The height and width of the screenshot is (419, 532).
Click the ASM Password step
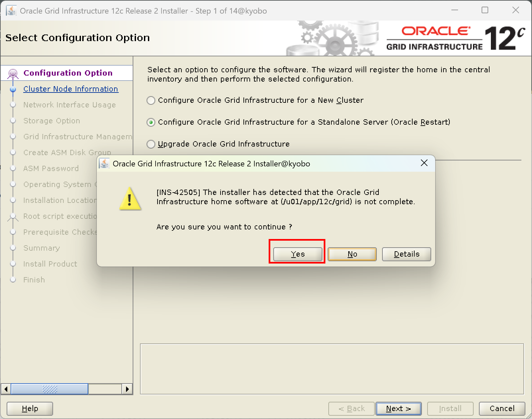[51, 168]
